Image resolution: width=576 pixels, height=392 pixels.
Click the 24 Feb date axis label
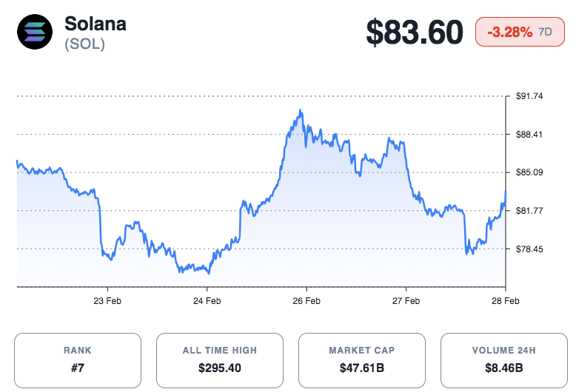[x=207, y=301]
